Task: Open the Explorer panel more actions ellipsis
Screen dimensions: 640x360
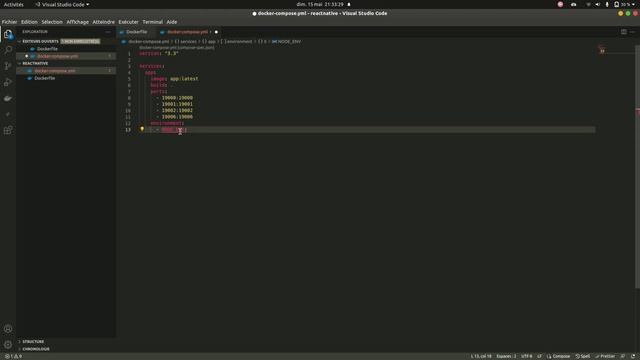Action: pos(108,32)
